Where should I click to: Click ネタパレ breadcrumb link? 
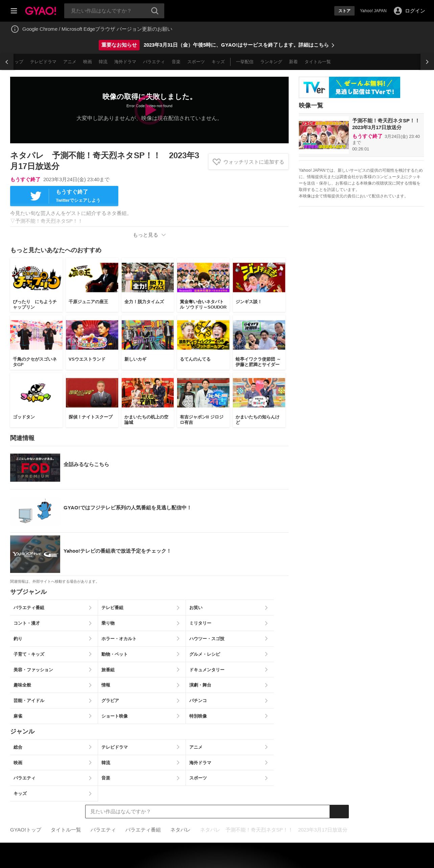coord(180,830)
